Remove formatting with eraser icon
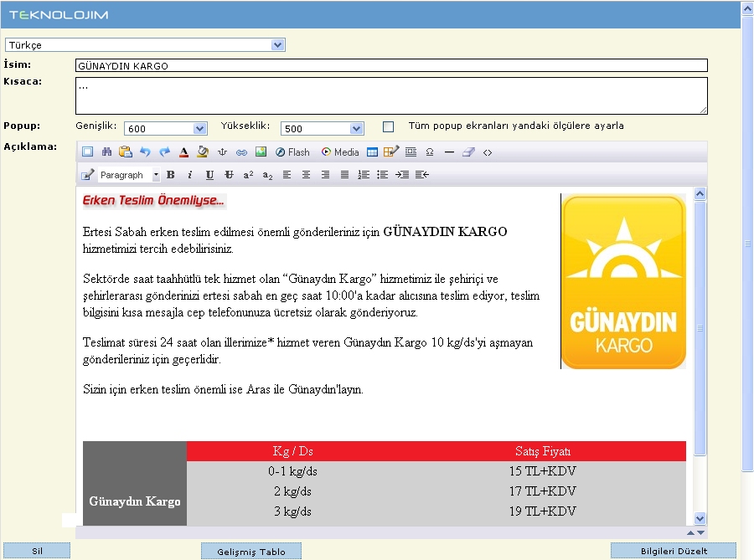 point(468,152)
